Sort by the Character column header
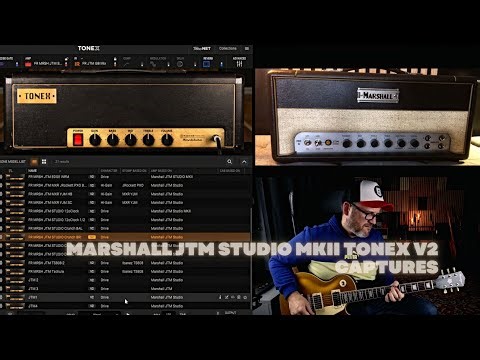 coord(109,171)
